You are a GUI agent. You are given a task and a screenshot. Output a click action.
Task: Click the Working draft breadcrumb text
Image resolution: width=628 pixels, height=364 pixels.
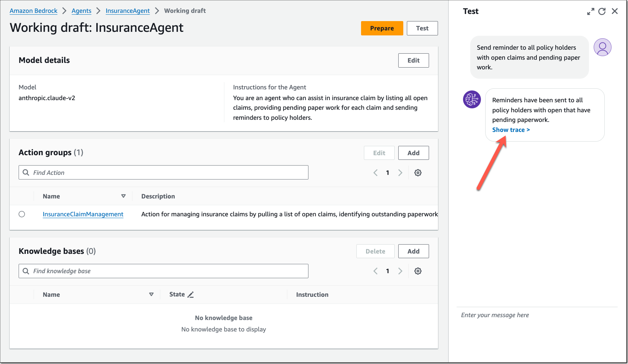[185, 11]
